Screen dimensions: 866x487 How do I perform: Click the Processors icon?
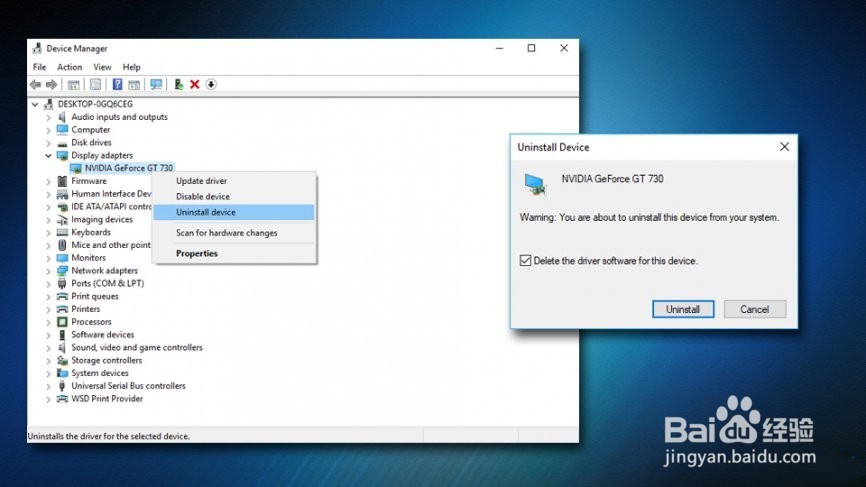(x=62, y=322)
